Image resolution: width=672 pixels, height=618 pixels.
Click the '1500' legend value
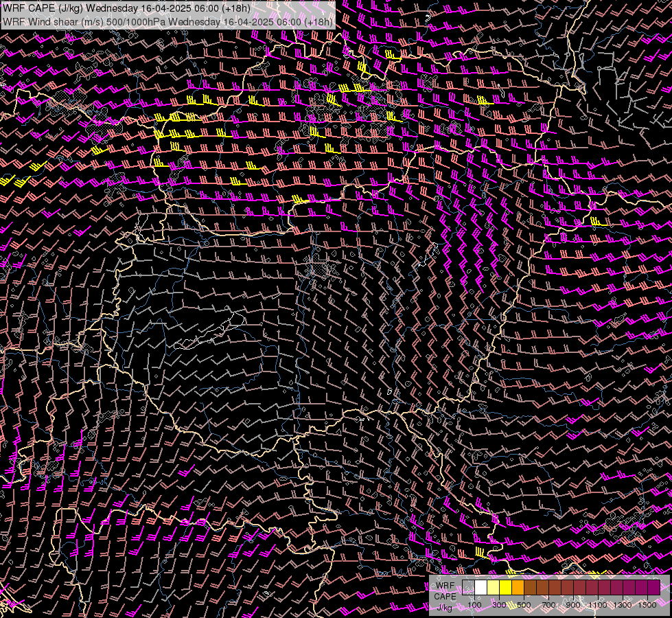click(647, 605)
